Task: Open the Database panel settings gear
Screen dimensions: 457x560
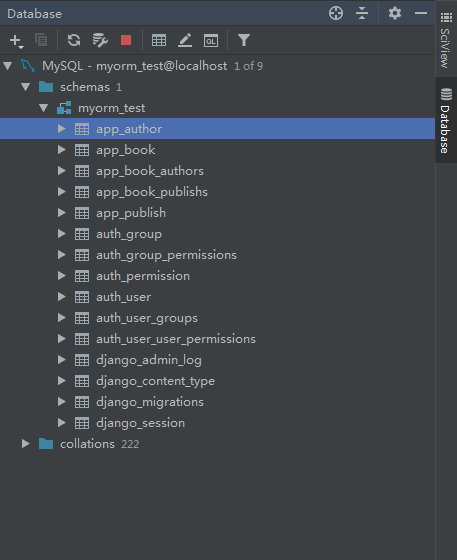Action: (x=395, y=13)
